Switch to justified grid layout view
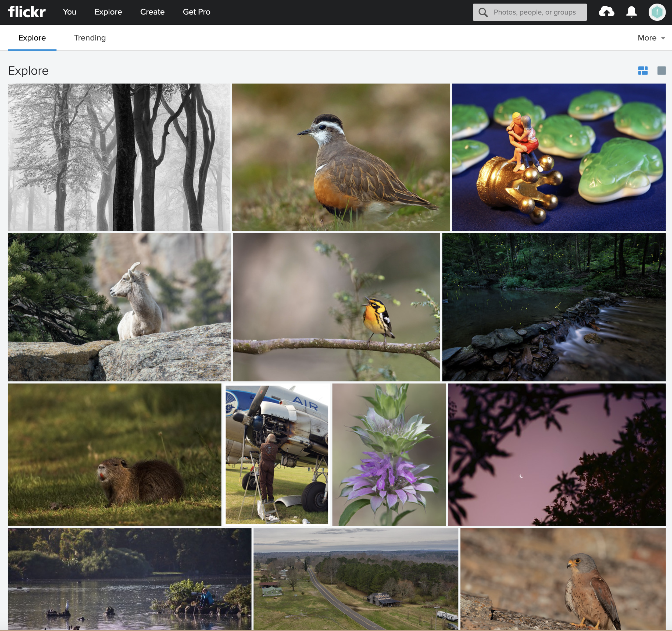Screen dimensions: 672x631 tap(643, 70)
